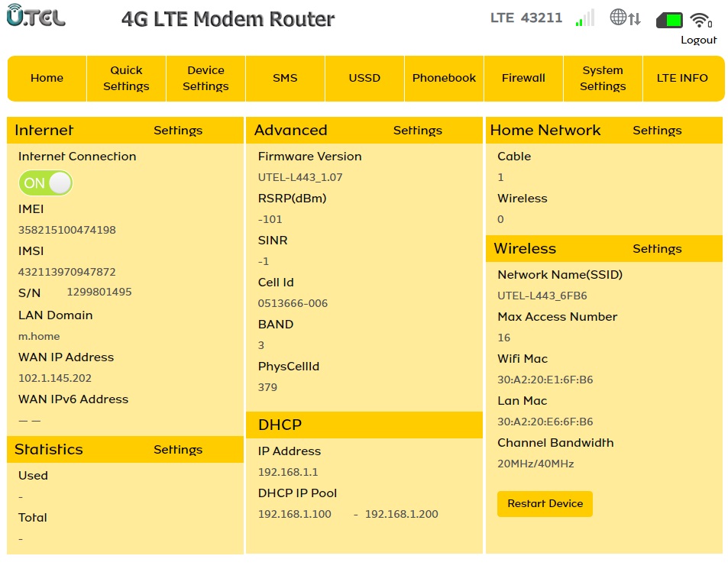Screen dimensions: 728x572
Task: Click the Logout link
Action: (699, 40)
